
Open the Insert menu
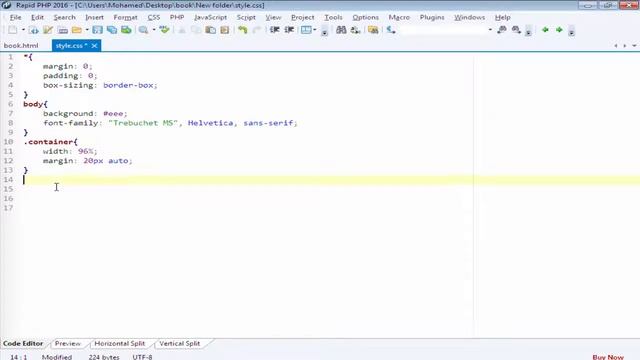tap(94, 18)
